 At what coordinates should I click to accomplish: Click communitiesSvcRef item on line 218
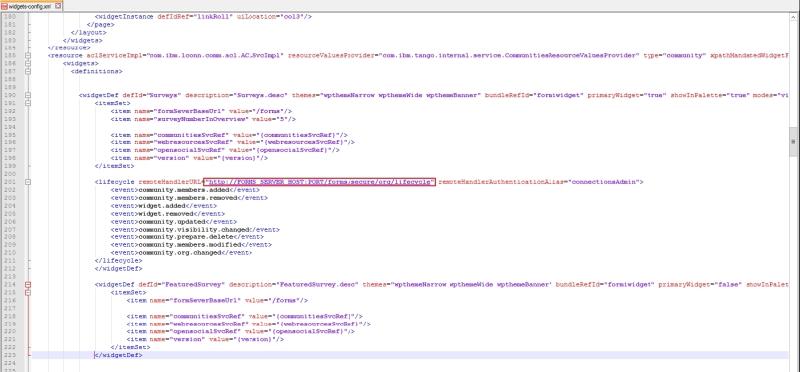[245, 316]
